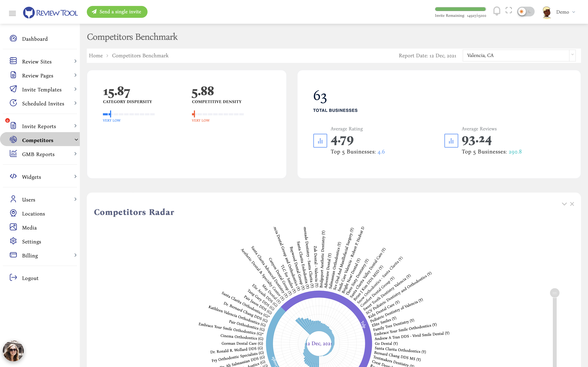Click the Average Rating chart icon
This screenshot has width=588, height=367.
(320, 141)
